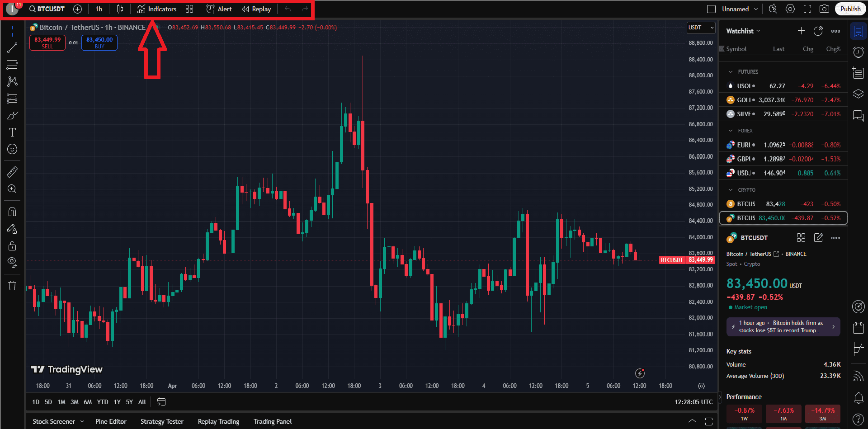The width and height of the screenshot is (868, 429).
Task: Click the 83,450.00 BUY button
Action: (99, 43)
